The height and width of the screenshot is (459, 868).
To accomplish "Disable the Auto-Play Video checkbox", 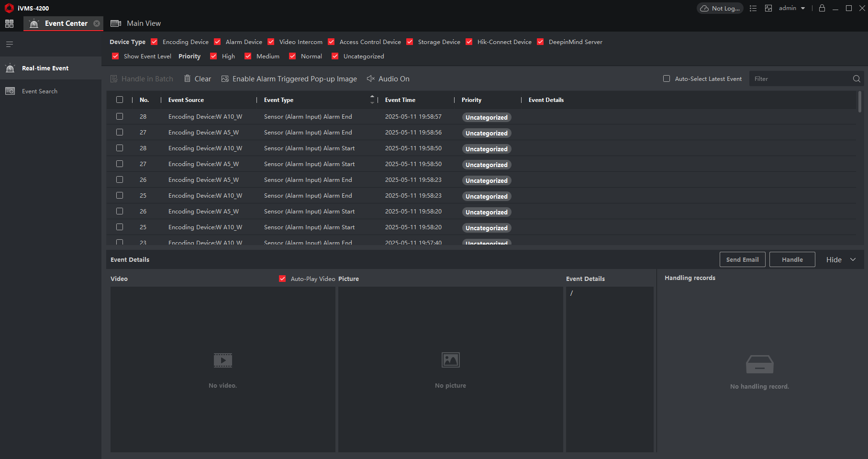I will point(282,279).
